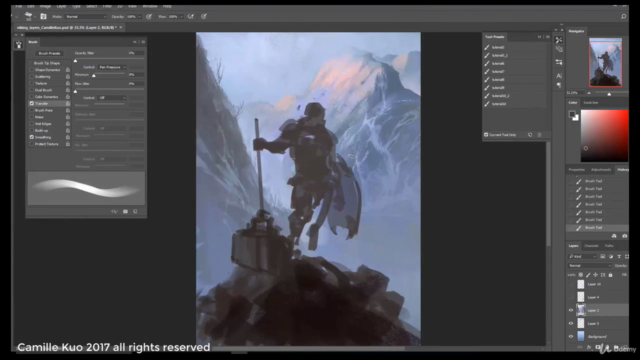
Task: Filter layers by type T icon
Action: (619, 256)
